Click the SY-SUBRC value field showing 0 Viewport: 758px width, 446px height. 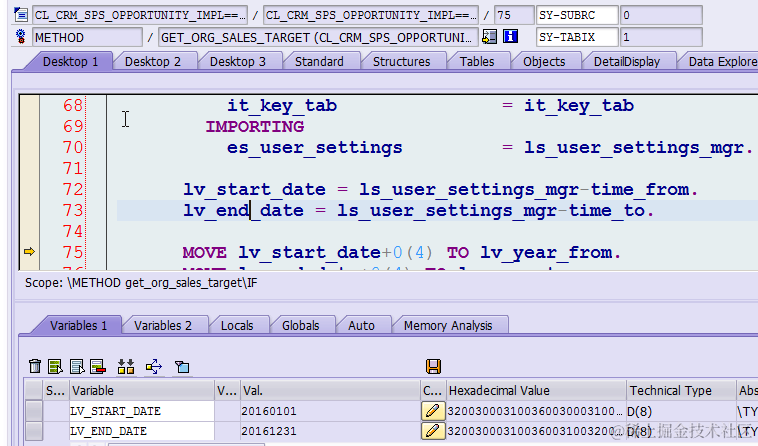coord(661,15)
